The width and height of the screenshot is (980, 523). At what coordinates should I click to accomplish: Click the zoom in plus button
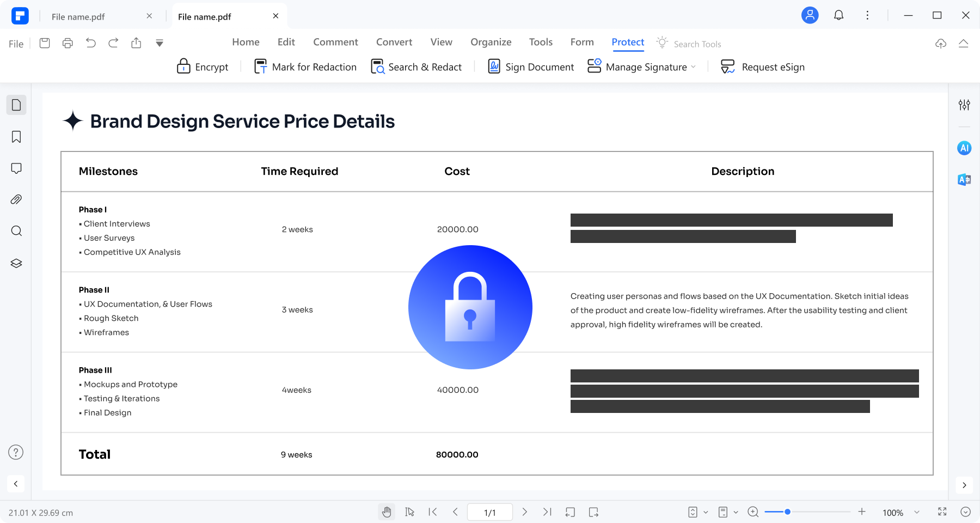[x=862, y=512]
